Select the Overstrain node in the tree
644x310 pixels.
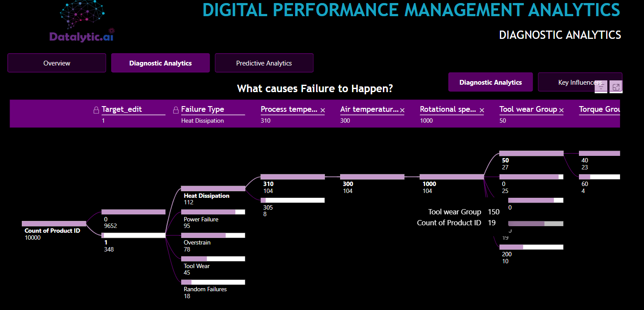tap(213, 235)
